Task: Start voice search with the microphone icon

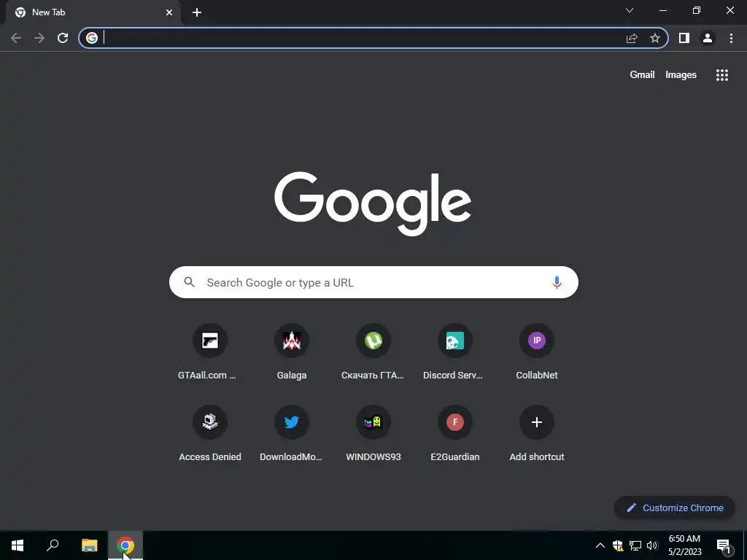Action: (557, 282)
